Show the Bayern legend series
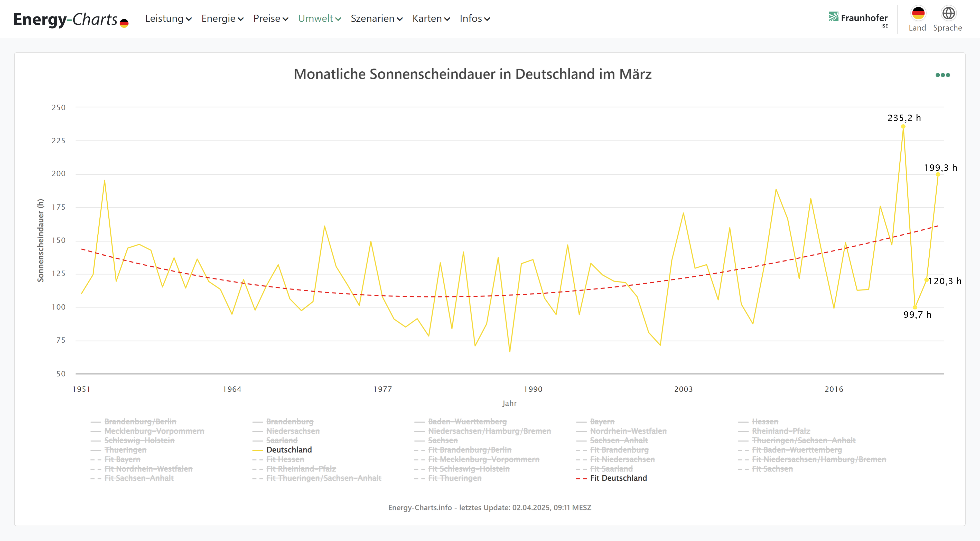This screenshot has width=980, height=541. [x=595, y=422]
